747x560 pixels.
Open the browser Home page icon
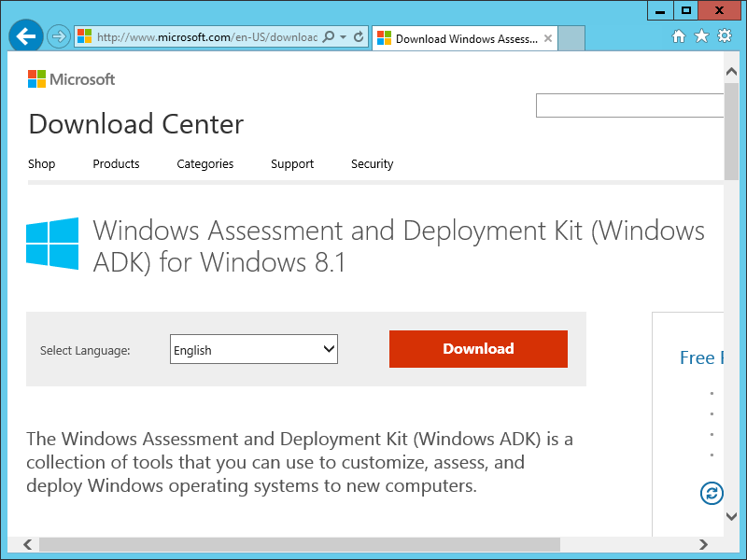click(x=679, y=37)
